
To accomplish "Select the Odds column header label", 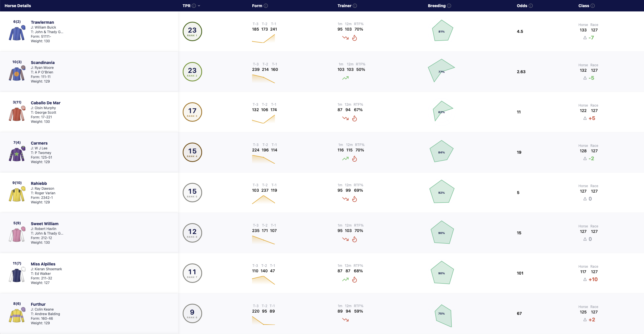I will [522, 6].
